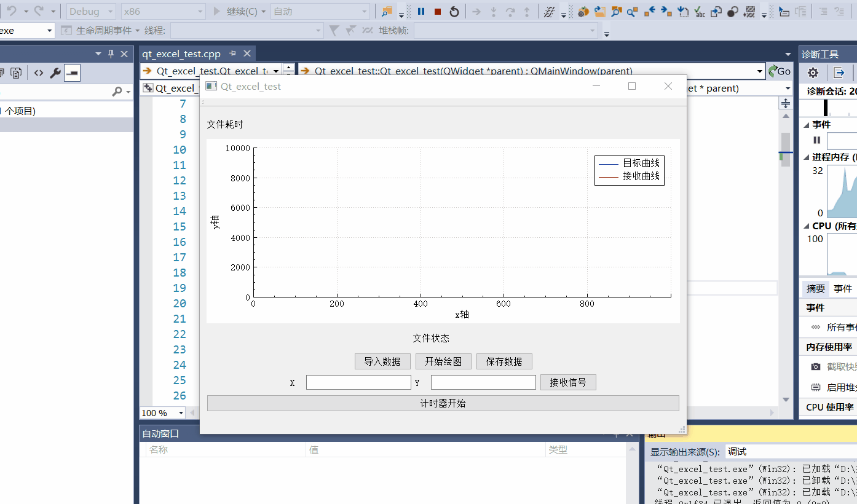This screenshot has height=504, width=857.
Task: Collapse the 进程内存 section
Action: (807, 157)
